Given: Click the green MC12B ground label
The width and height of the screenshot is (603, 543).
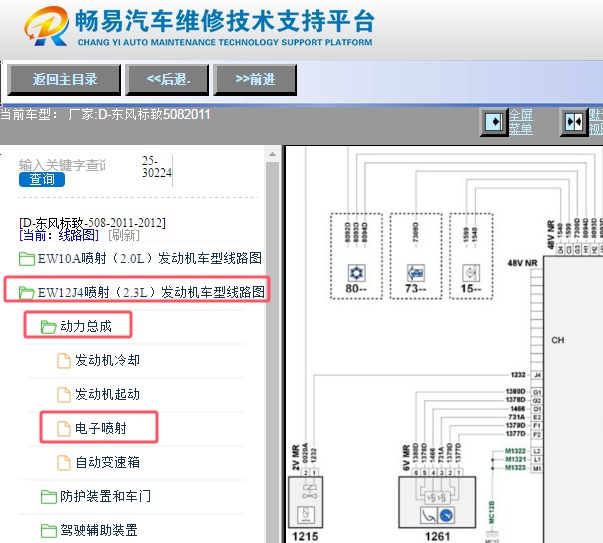Looking at the screenshot, I should [491, 512].
